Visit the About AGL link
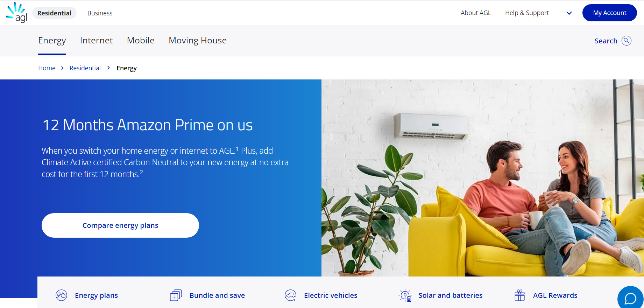This screenshot has width=644, height=308. click(x=476, y=13)
